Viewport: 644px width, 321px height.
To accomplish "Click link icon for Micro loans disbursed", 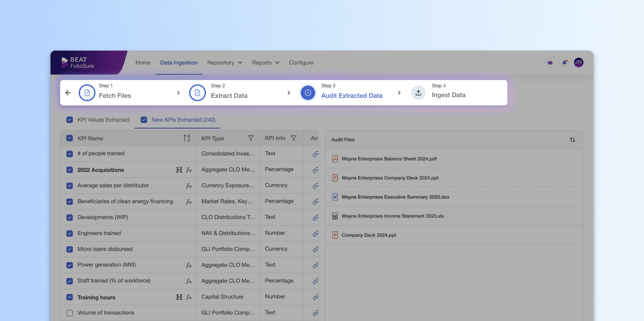I will click(x=315, y=249).
